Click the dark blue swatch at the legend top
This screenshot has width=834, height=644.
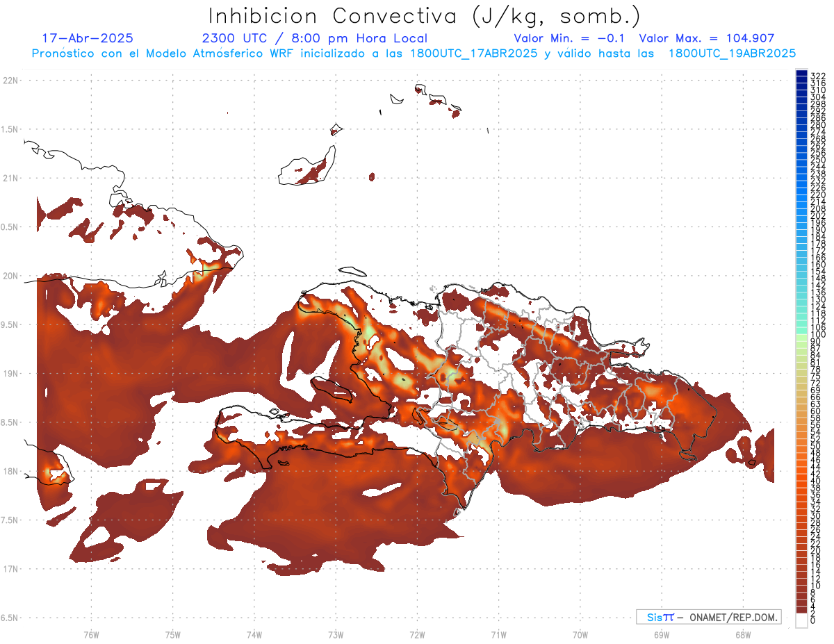click(801, 74)
